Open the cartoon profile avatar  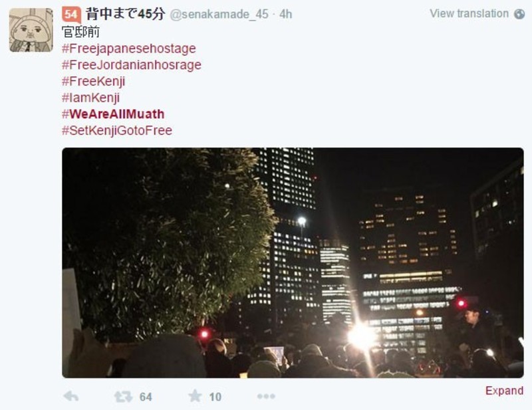click(x=31, y=30)
